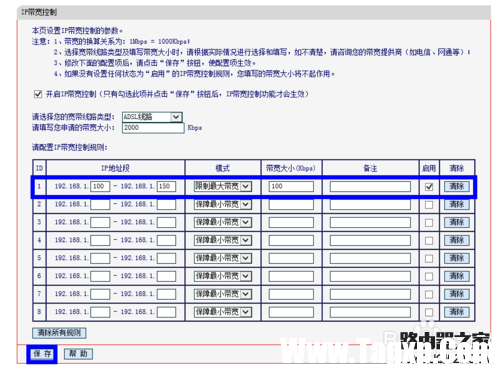Enable checkbox for rule 6

click(429, 277)
